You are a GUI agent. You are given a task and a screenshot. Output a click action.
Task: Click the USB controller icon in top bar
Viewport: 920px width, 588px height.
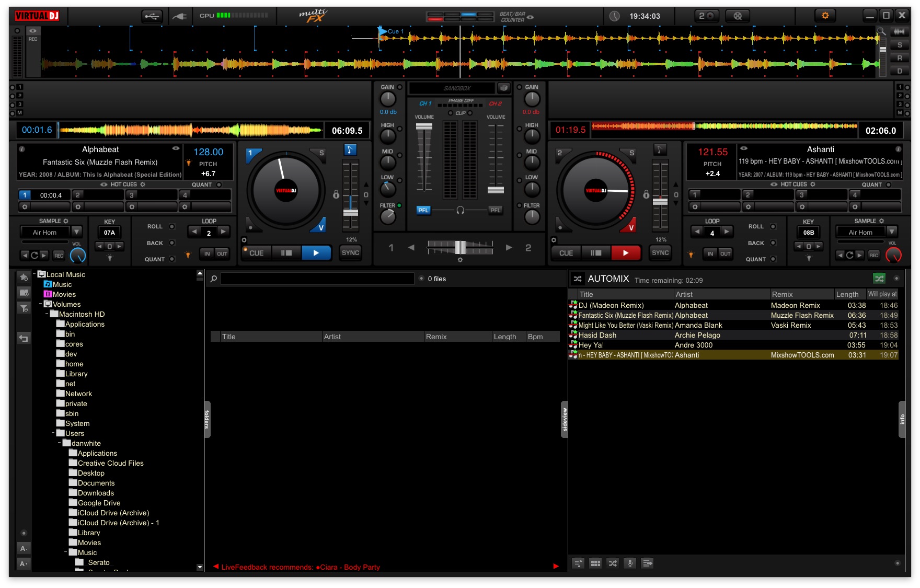click(152, 16)
